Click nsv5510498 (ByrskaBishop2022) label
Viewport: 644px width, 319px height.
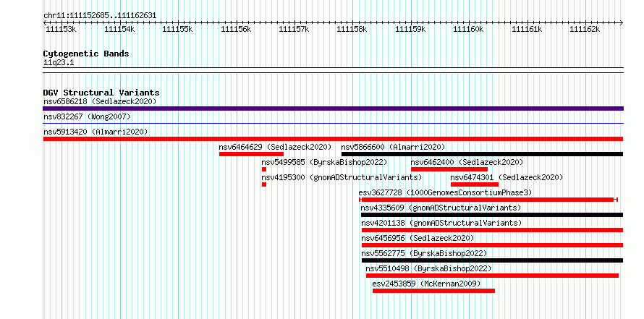(x=429, y=268)
